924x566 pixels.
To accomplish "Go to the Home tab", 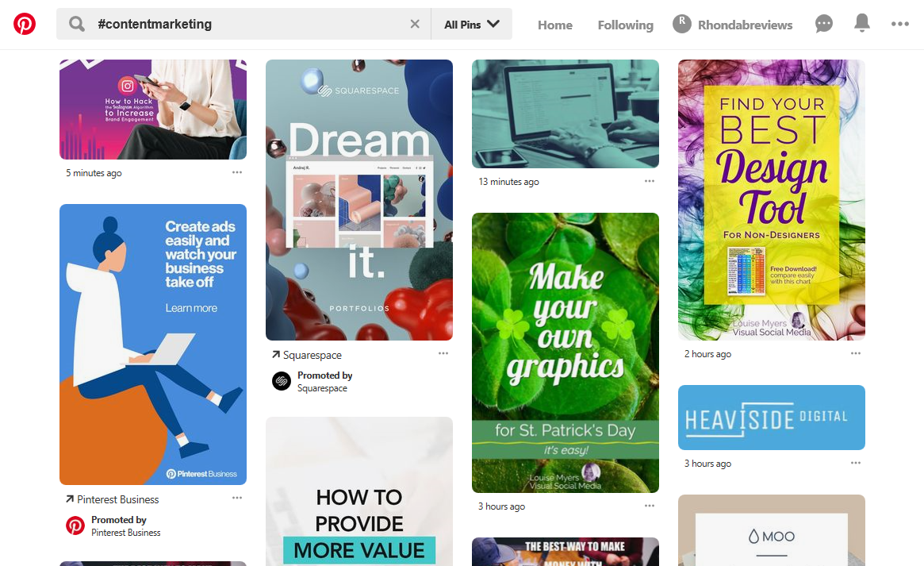I will tap(554, 25).
